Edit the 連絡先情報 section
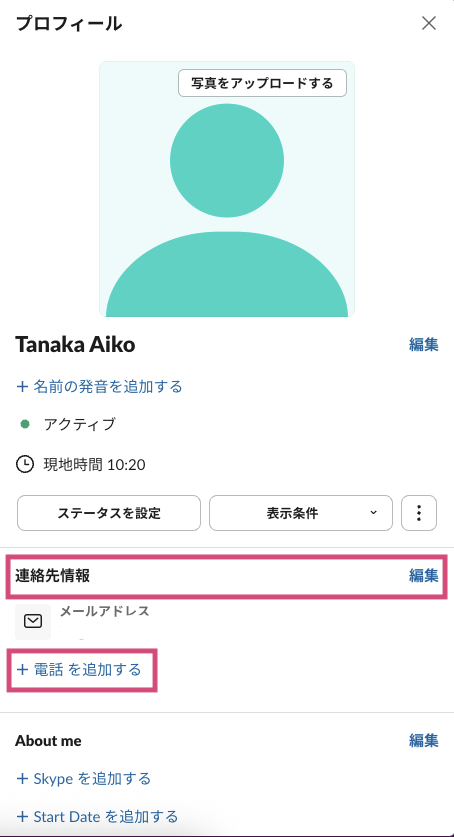The height and width of the screenshot is (837, 454). tap(424, 575)
